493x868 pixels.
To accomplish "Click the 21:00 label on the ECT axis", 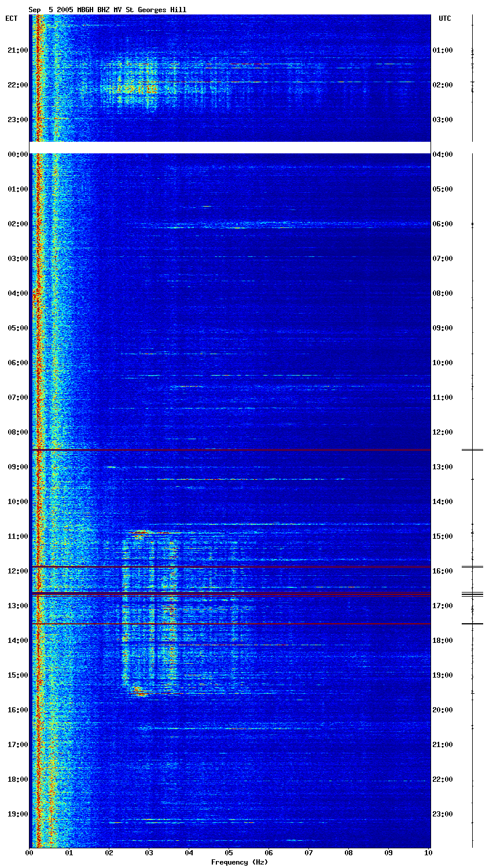I will (17, 50).
